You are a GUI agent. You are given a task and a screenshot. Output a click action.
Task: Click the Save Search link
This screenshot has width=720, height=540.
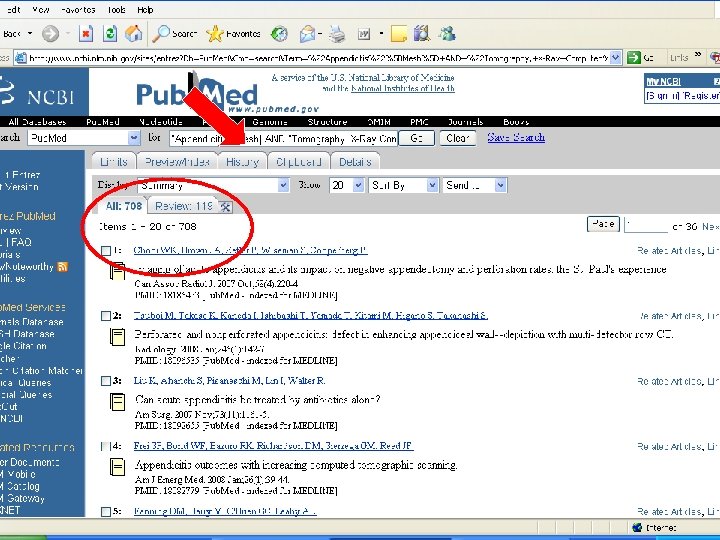coord(516,137)
